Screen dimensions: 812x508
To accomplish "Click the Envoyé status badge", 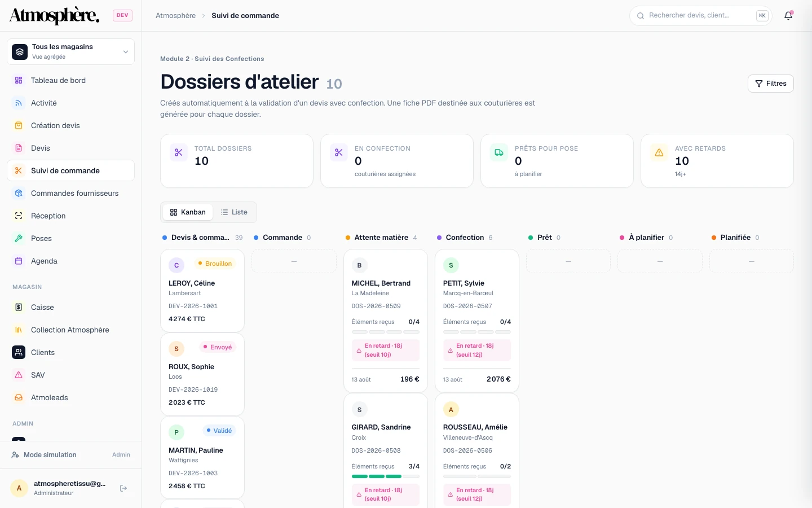I will click(x=218, y=347).
